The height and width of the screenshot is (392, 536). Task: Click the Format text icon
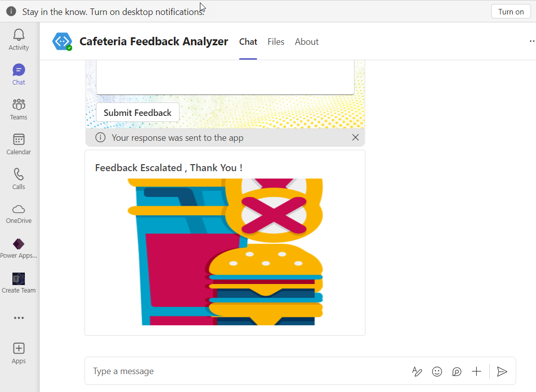(417, 371)
